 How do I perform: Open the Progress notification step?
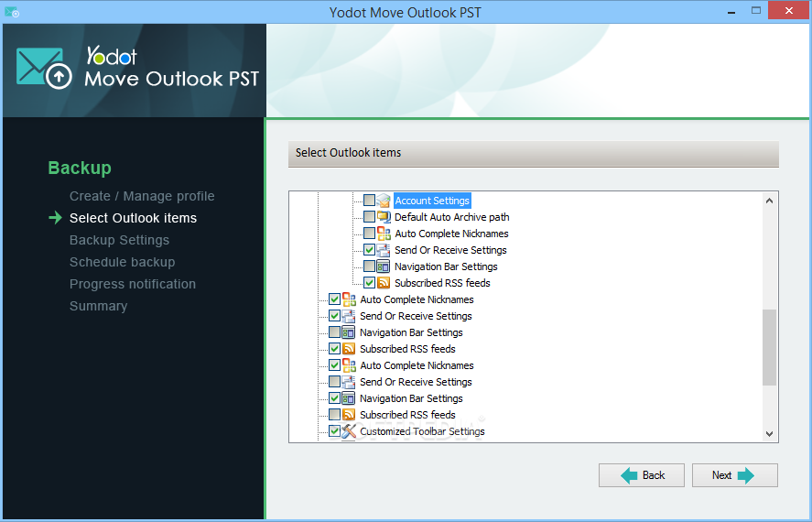click(133, 284)
